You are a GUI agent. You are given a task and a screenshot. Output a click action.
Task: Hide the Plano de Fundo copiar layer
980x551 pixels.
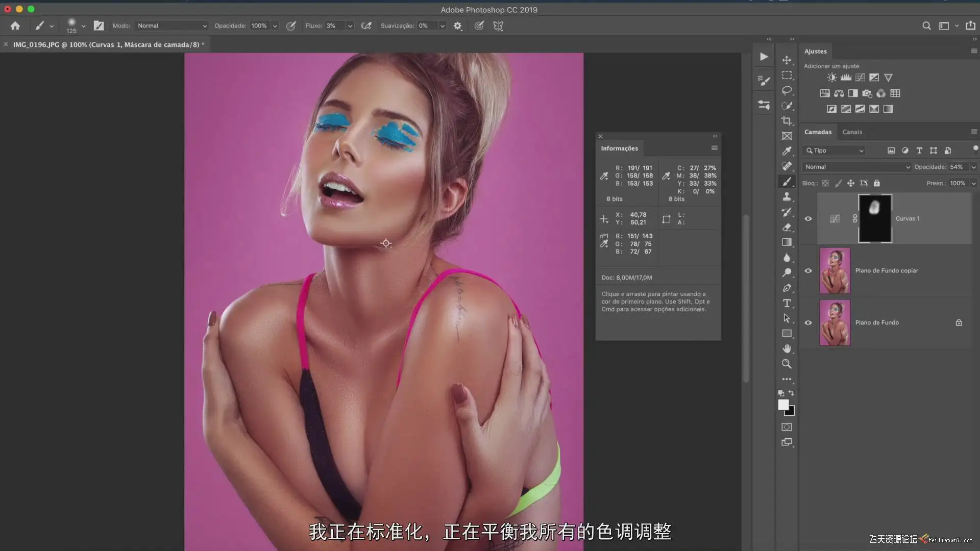tap(808, 270)
